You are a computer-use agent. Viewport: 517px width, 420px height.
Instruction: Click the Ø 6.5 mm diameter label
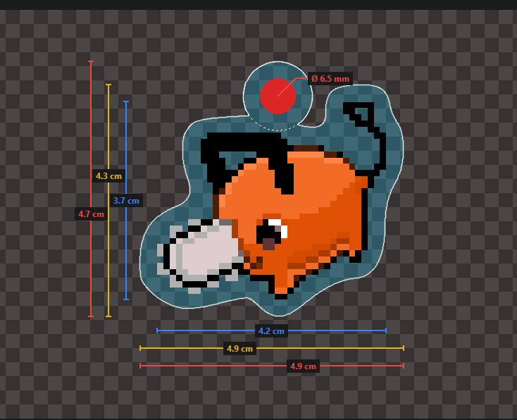pos(330,79)
